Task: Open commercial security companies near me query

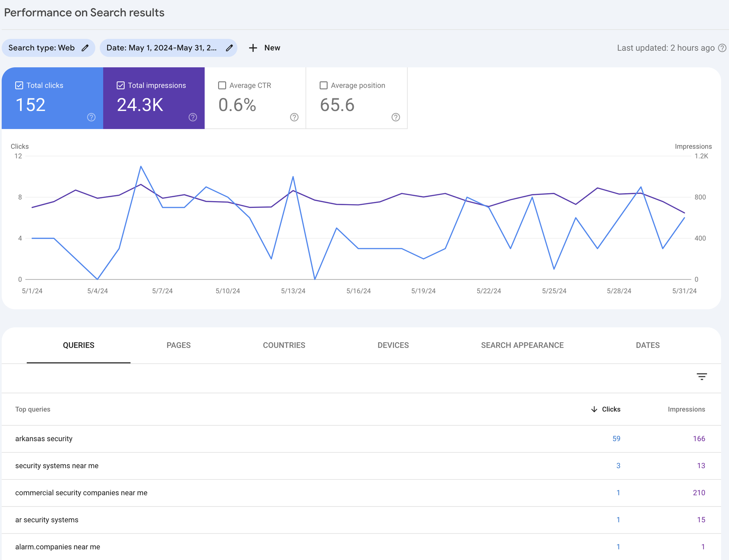Action: pos(81,493)
